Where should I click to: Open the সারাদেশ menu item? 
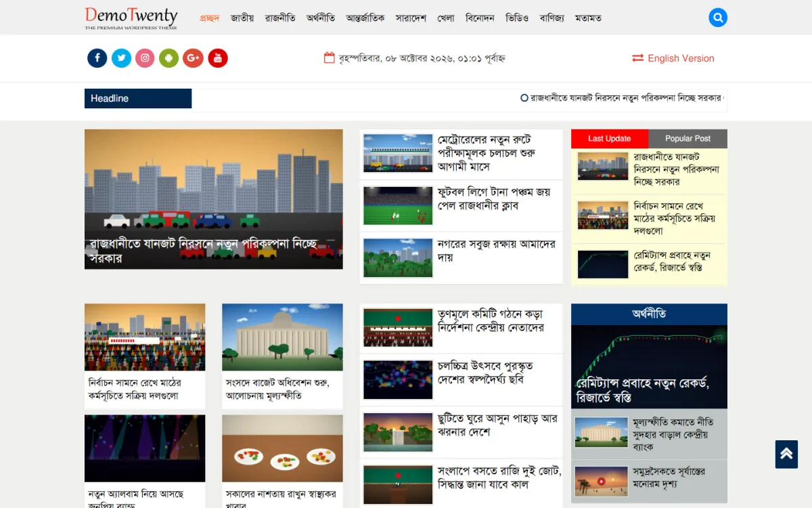pos(411,18)
